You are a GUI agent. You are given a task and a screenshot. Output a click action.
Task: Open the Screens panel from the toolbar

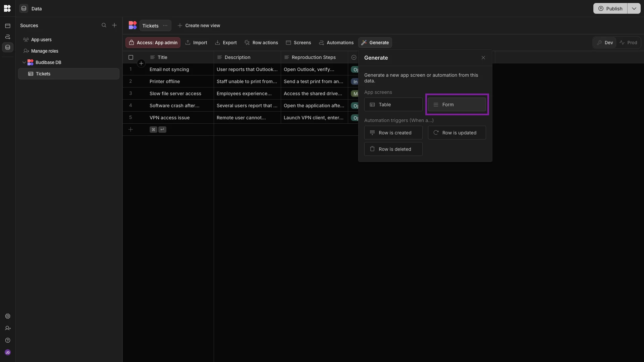coord(298,43)
